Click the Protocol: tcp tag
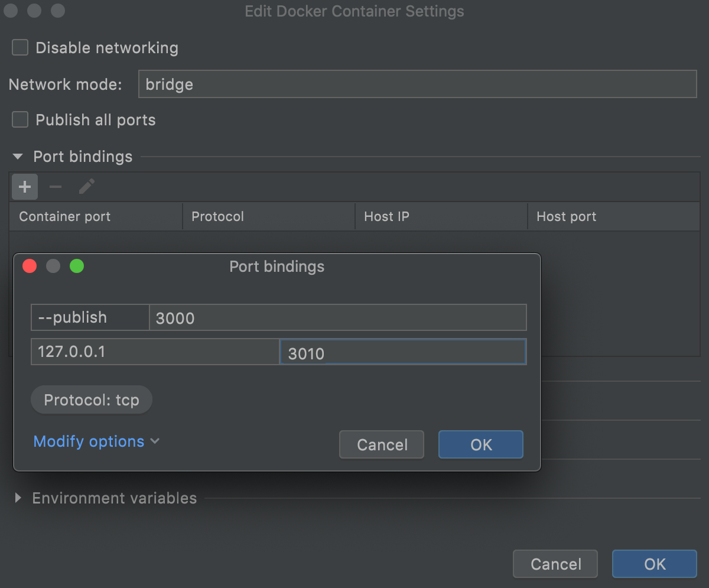The image size is (709, 588). [x=91, y=399]
